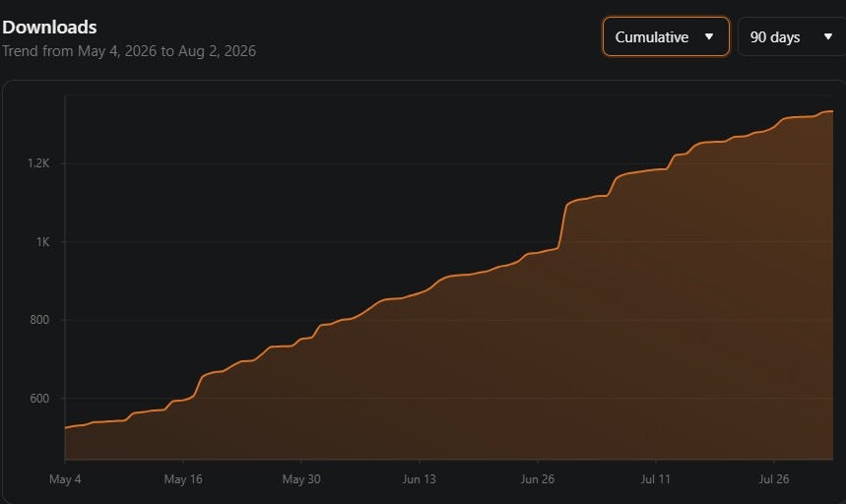This screenshot has height=504, width=846.
Task: Click the Jul 11 x-axis label
Action: (656, 479)
